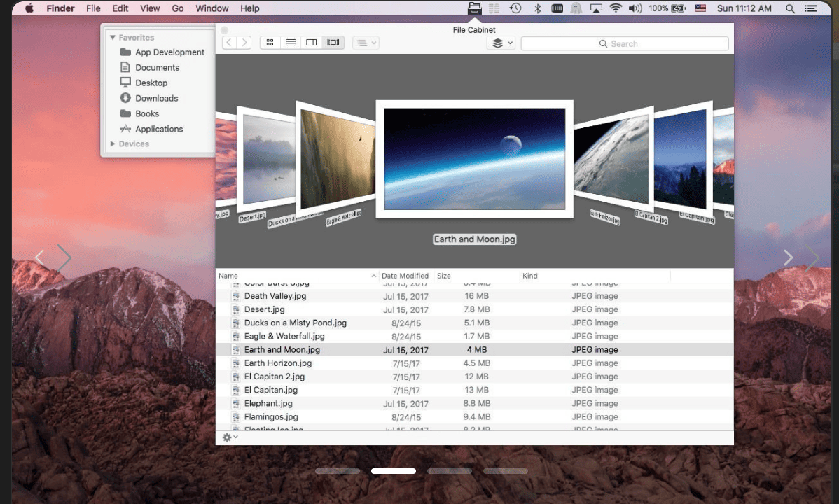Open Spotlight search magnifier
839x504 pixels.
click(790, 8)
